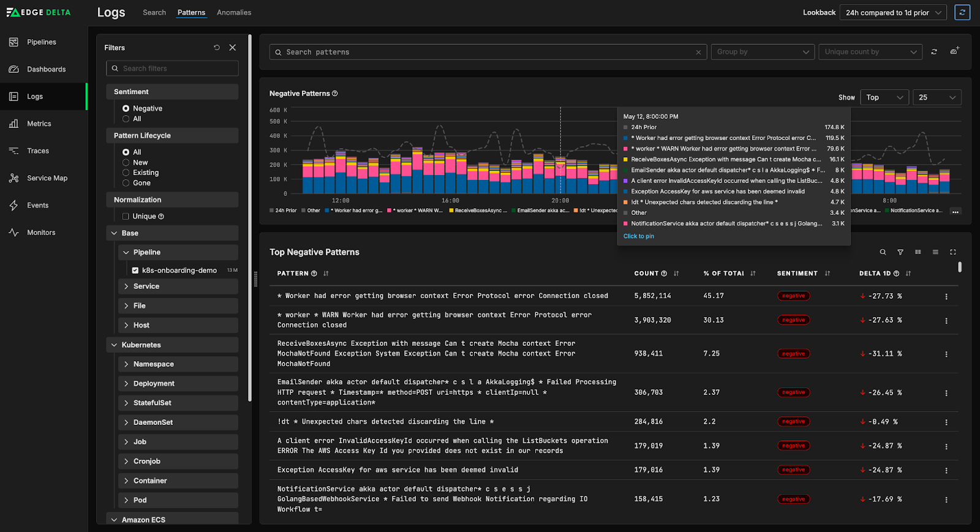
Task: Click the refresh icon beside Lookback dropdown
Action: [962, 12]
